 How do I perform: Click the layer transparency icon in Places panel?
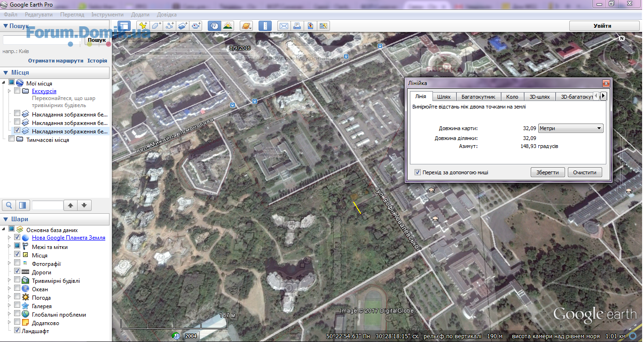point(23,205)
